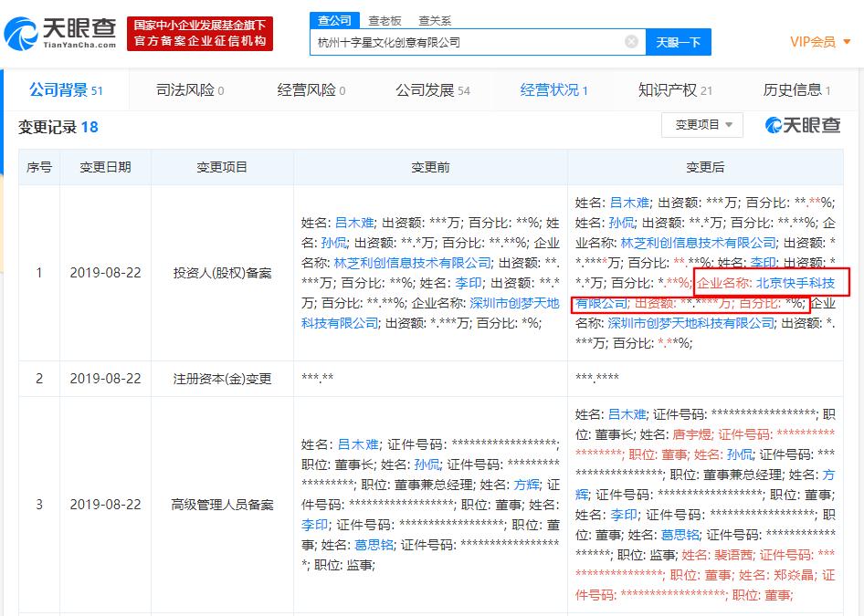Click the 变更记录 18 section heading
This screenshot has width=864, height=616.
[x=58, y=127]
